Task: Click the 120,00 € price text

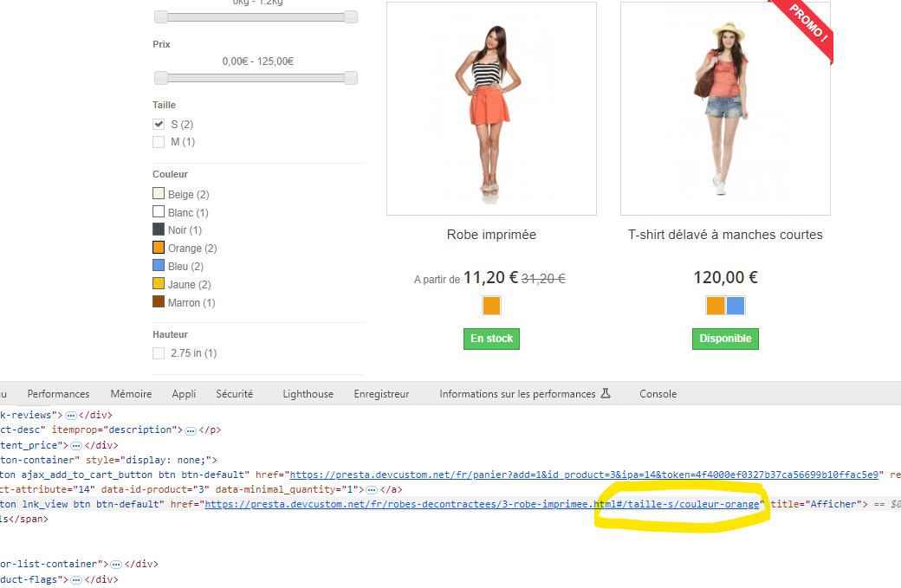Action: (725, 278)
